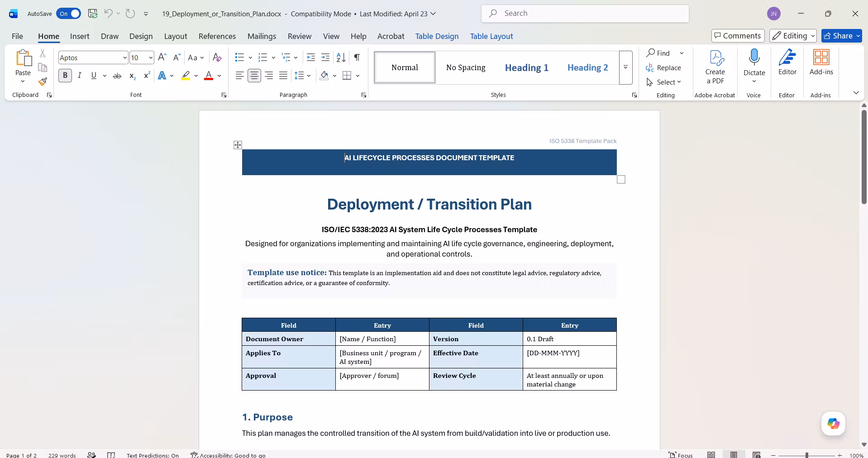Toggle Italic formatting
The image size is (868, 458).
point(80,76)
